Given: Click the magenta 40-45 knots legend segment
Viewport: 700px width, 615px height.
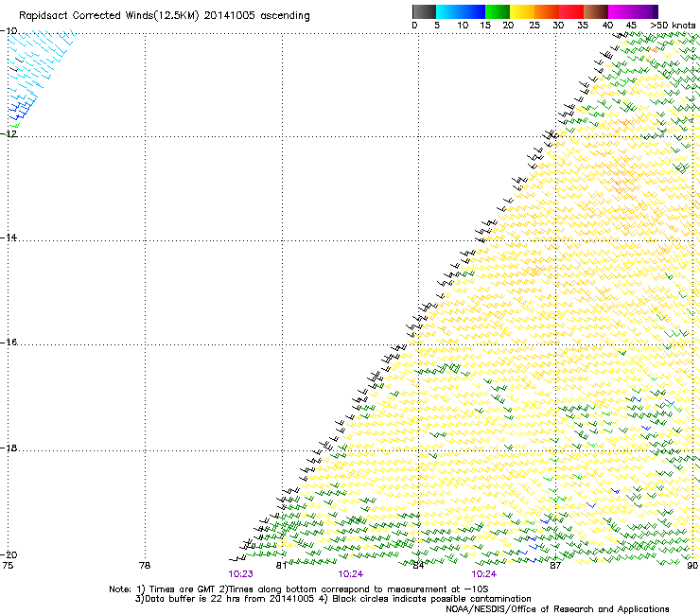Looking at the screenshot, I should (x=621, y=11).
